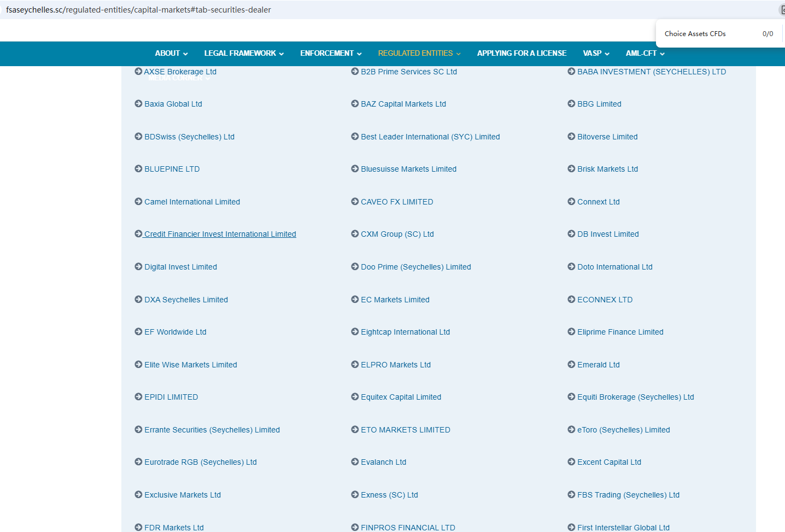
Task: View FBS Trading (Seychelles) Ltd
Action: (628, 495)
